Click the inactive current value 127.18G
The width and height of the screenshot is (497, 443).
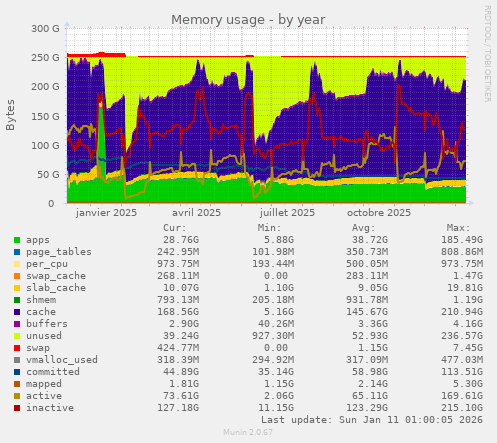point(178,408)
